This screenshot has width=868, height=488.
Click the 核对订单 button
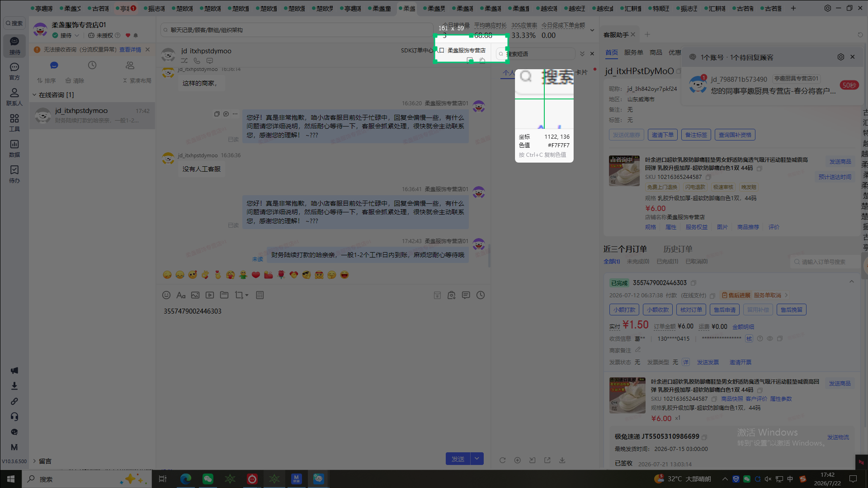[691, 310]
